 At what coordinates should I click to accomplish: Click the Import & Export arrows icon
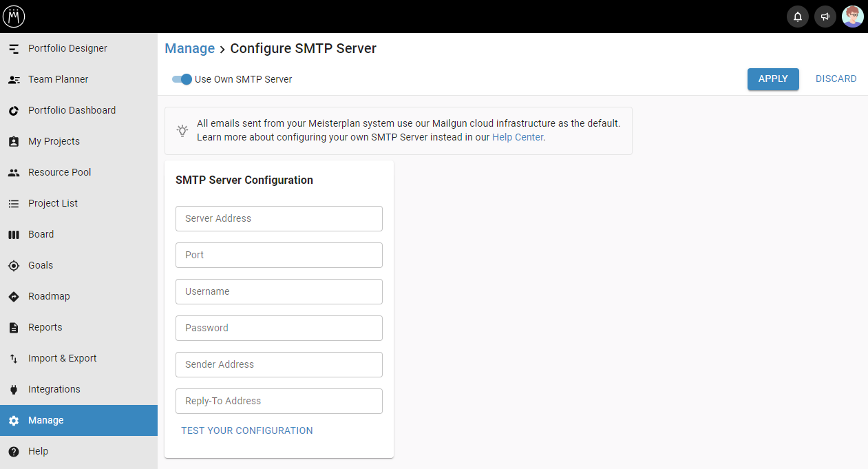[x=14, y=359]
